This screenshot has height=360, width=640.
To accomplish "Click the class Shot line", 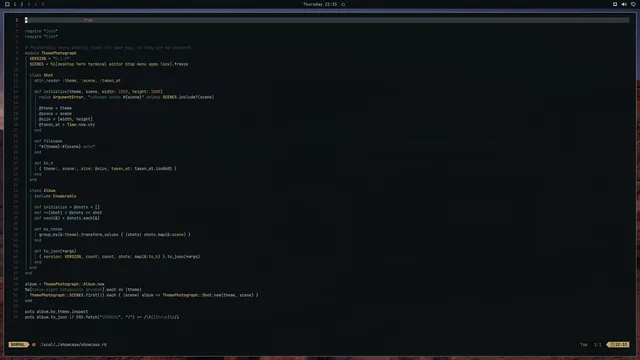I will [41, 75].
